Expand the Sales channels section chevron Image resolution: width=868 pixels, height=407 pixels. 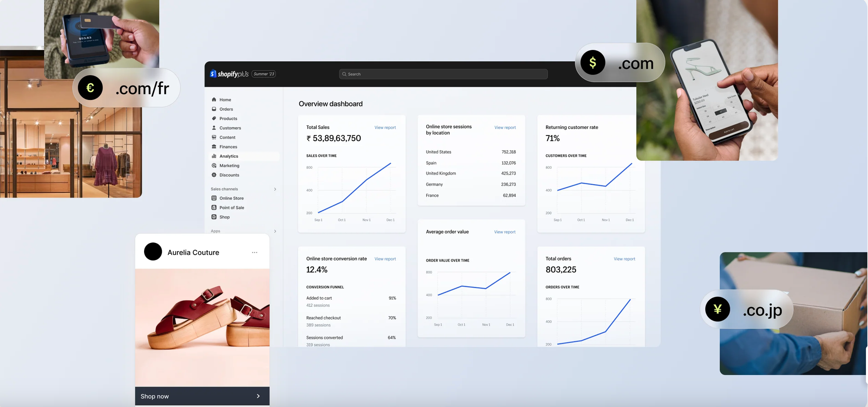[x=275, y=189]
